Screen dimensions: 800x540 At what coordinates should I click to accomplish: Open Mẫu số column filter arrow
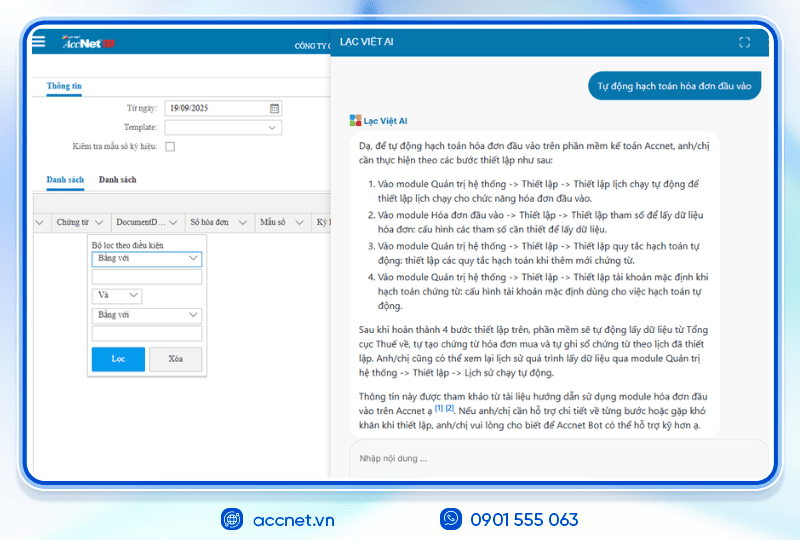coord(299,223)
